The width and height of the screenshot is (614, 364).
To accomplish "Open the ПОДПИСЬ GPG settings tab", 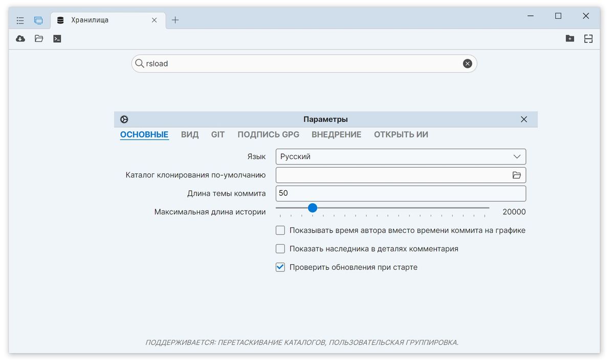I will point(268,134).
